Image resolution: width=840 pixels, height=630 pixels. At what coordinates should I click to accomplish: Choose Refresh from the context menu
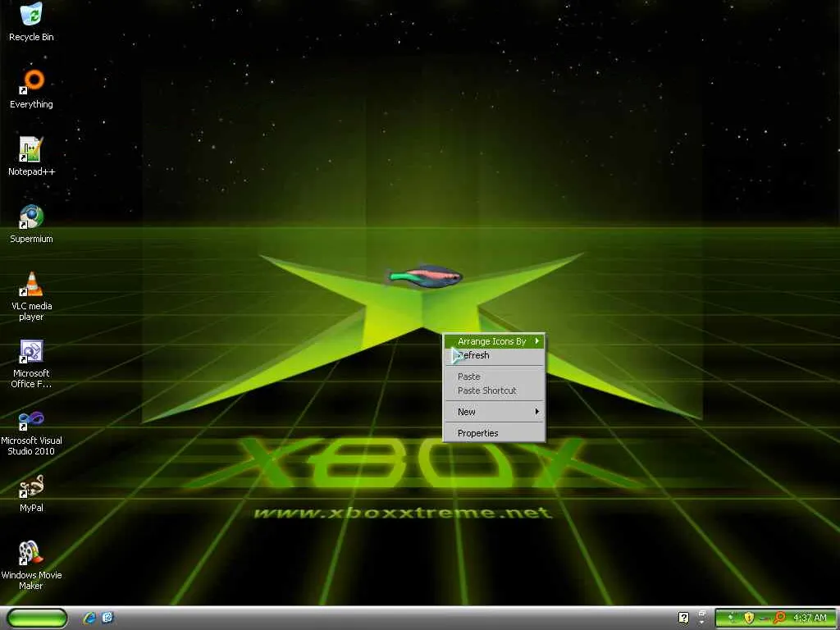coord(494,355)
